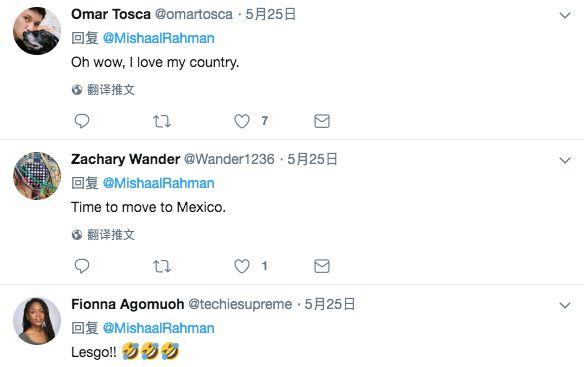Open the dropdown arrow on Fionna Agomuoh's tweet
This screenshot has height=367, width=584.
pyautogui.click(x=565, y=306)
